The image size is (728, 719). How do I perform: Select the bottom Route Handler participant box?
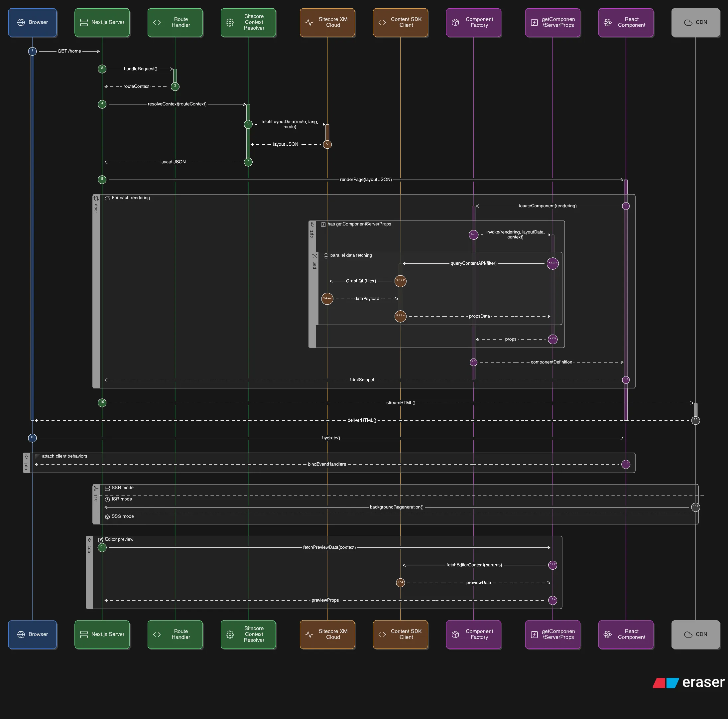pyautogui.click(x=175, y=635)
